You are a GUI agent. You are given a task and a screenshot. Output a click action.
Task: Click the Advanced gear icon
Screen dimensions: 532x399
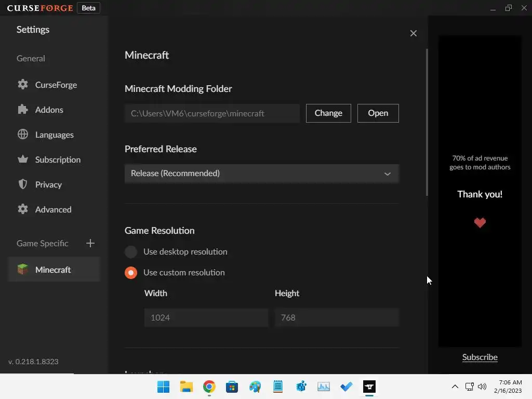(23, 209)
